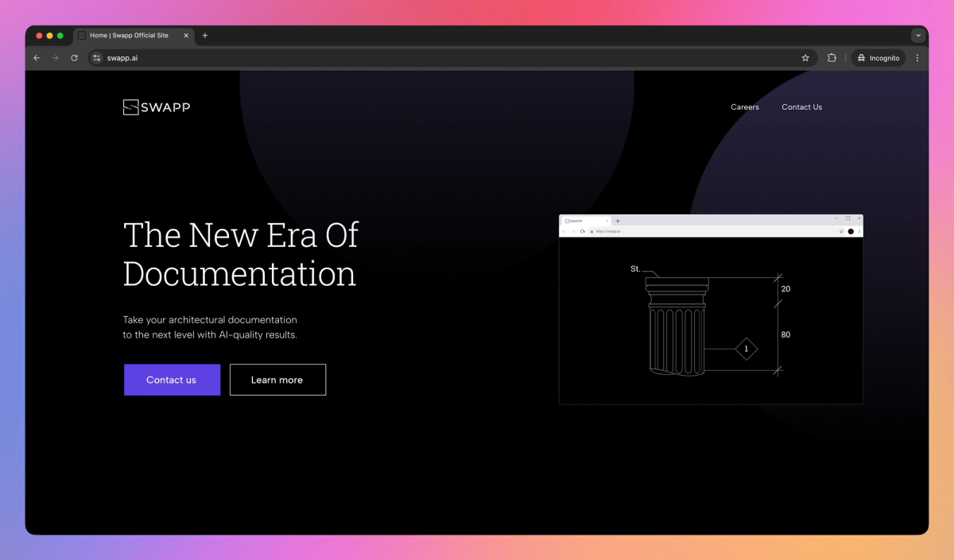
Task: Select the Home | Swapp Official Site tab
Action: click(134, 36)
